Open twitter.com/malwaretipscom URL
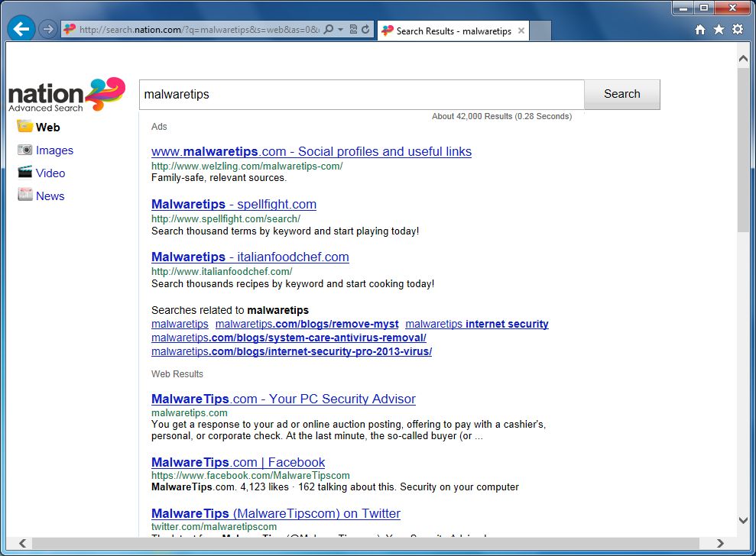756x556 pixels. point(214,527)
